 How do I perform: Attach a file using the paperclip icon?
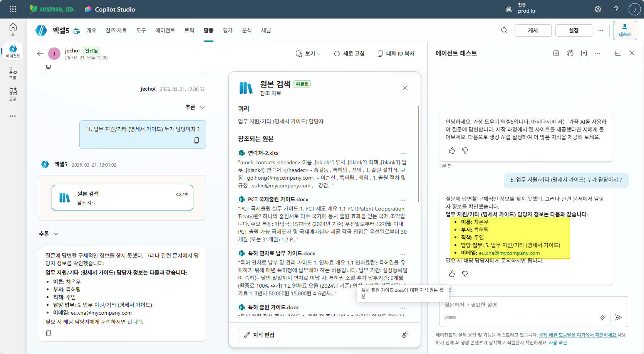(603, 317)
